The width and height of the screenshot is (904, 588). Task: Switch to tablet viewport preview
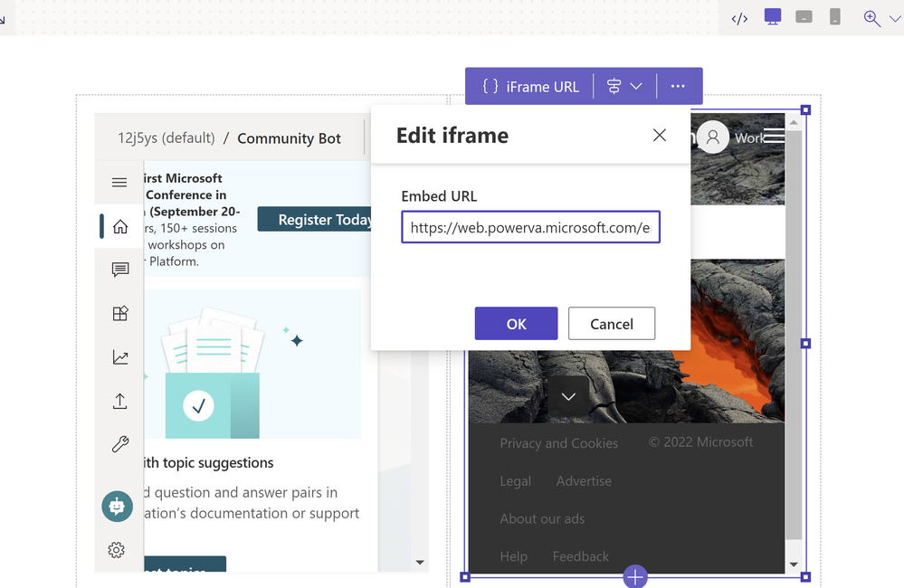804,17
